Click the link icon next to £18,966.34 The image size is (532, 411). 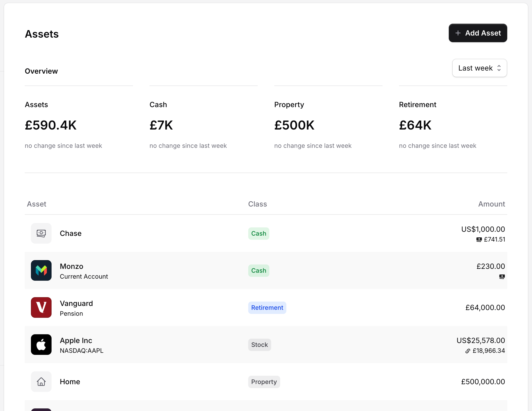[468, 350]
